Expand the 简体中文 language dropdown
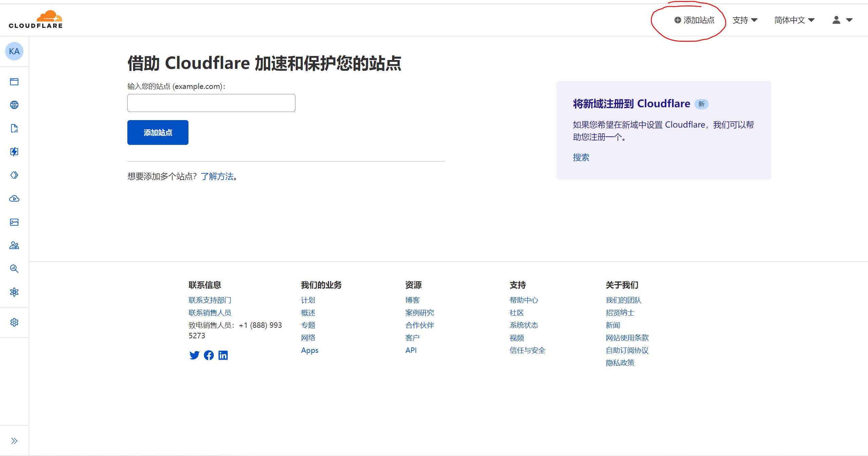Viewport: 868px width, 456px height. coord(794,20)
